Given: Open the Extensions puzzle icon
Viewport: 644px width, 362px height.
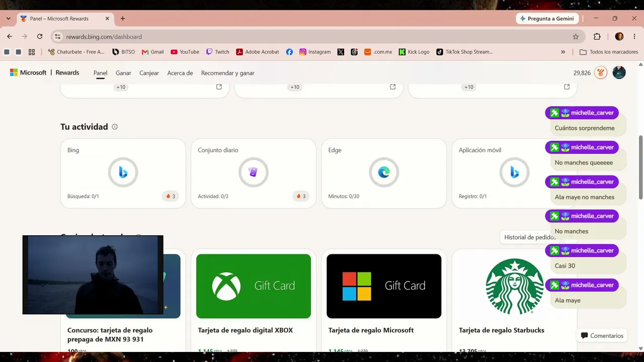Looking at the screenshot, I should point(597,37).
